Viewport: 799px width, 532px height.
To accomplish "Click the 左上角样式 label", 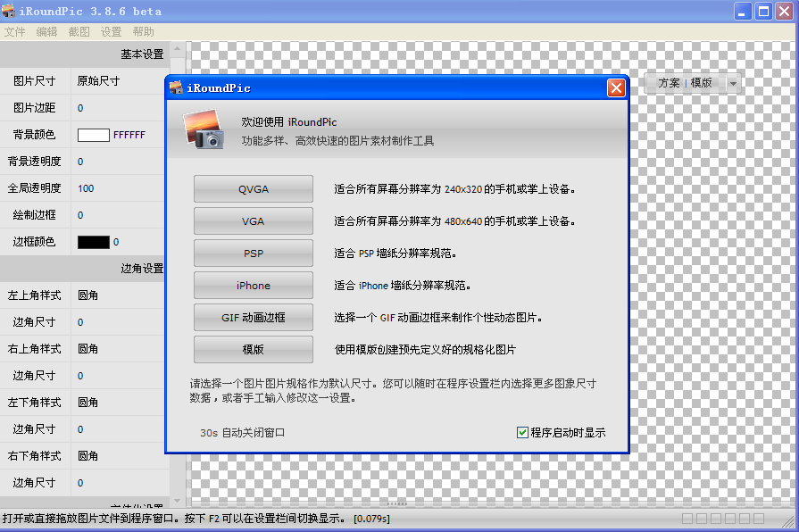I will (x=34, y=295).
